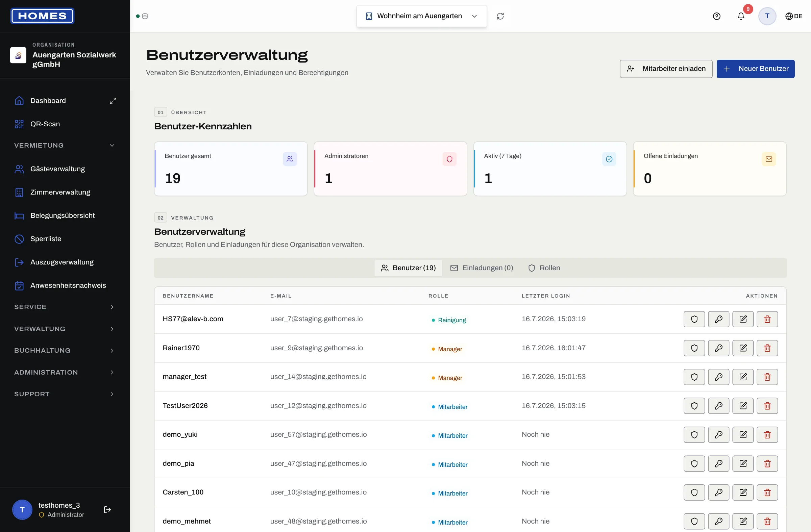
Task: Click edit icon in Rainer1970 row
Action: click(x=743, y=348)
